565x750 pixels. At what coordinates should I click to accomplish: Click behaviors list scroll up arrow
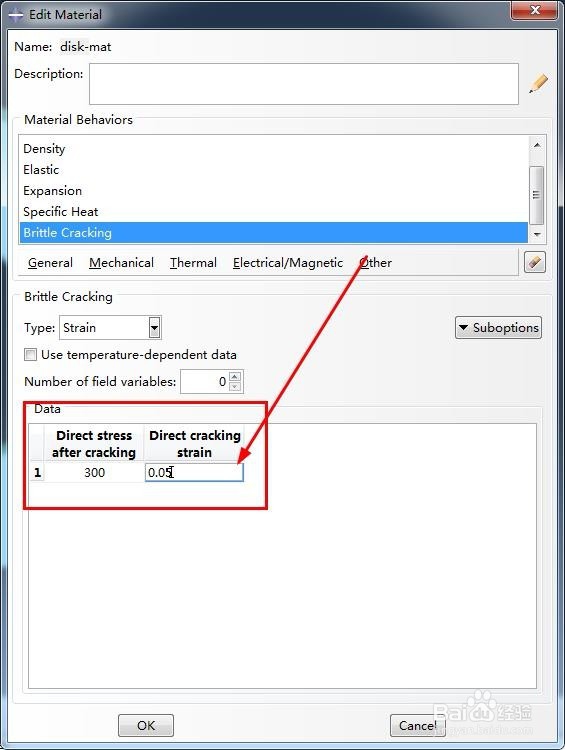[537, 145]
